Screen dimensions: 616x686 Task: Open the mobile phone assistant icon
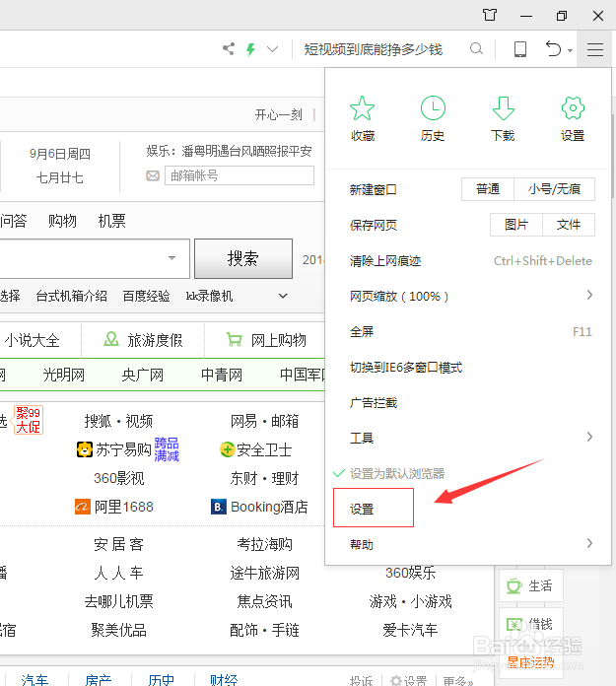(x=519, y=49)
